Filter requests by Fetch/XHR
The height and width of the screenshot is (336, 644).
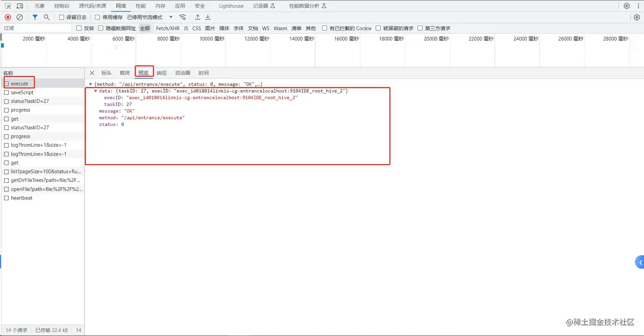168,28
